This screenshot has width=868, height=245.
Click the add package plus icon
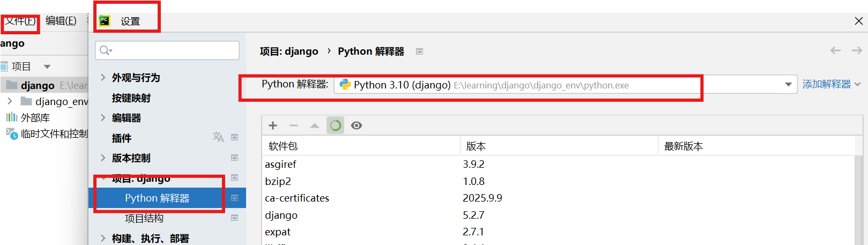(x=273, y=125)
